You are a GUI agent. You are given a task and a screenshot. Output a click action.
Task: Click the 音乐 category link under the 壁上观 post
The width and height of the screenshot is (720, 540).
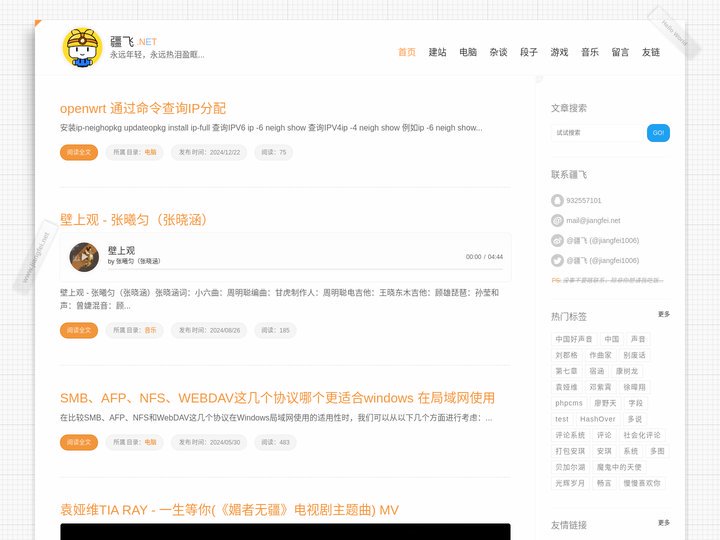pyautogui.click(x=150, y=330)
